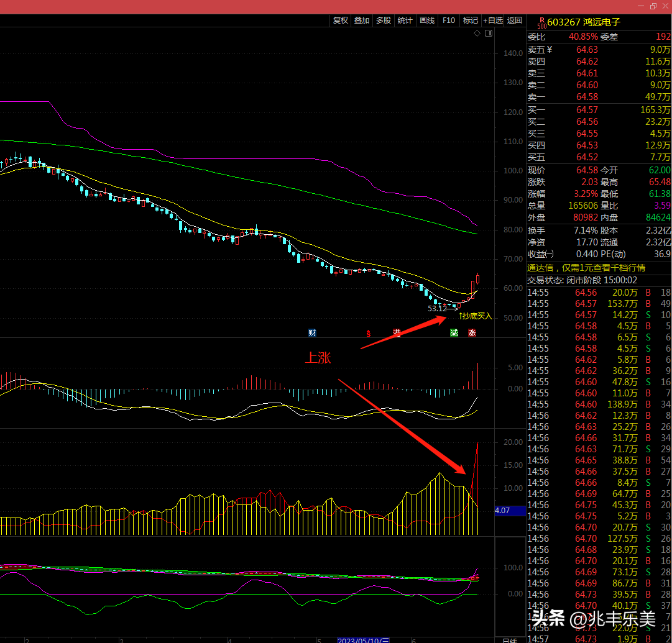Open the 通达信 千档行情 promotion link
Viewport: 672px width, 643px height.
[586, 268]
